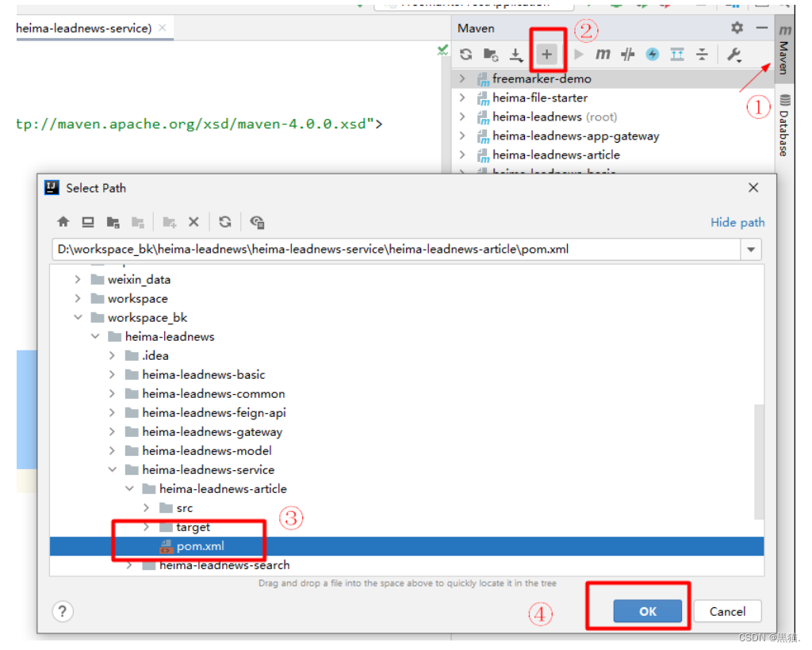The image size is (812, 650).
Task: Click Hide path link
Action: [x=737, y=223]
